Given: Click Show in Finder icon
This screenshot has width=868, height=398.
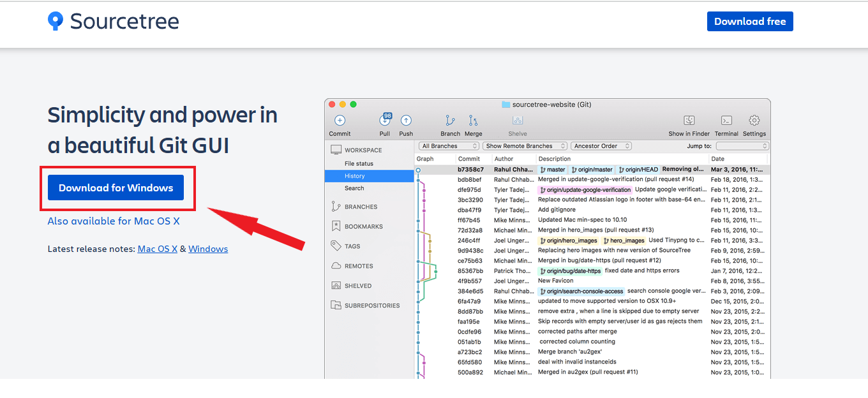Looking at the screenshot, I should [x=689, y=120].
